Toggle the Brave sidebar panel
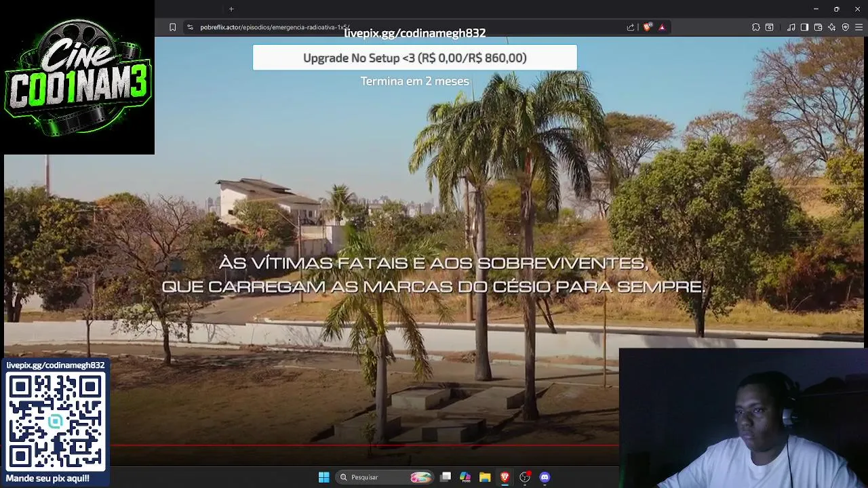The image size is (868, 488). [x=804, y=27]
